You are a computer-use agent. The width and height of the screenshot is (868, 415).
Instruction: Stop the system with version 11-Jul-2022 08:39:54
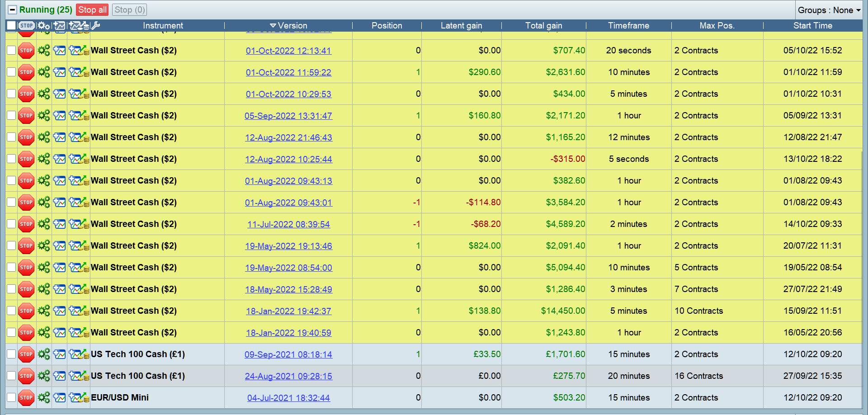point(26,224)
